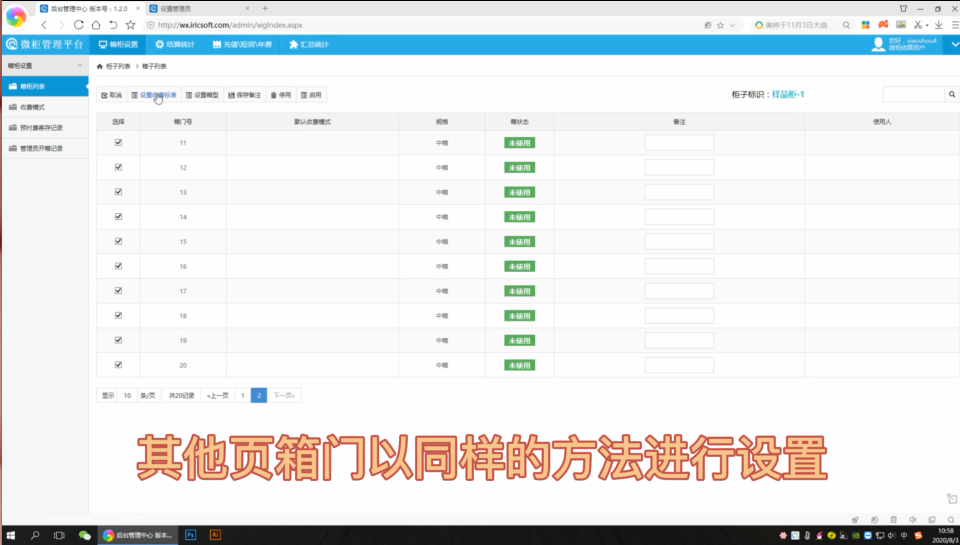This screenshot has width=960, height=545.
Task: Open the screenshot scissors tool dropdown
Action: 927,25
